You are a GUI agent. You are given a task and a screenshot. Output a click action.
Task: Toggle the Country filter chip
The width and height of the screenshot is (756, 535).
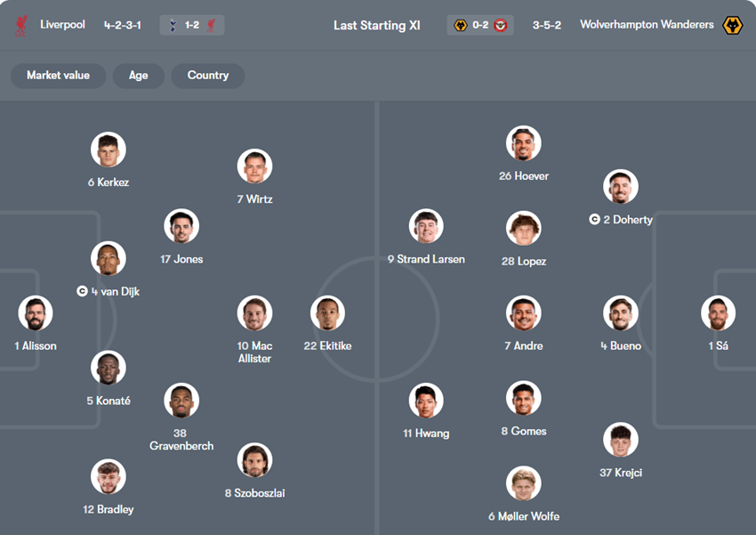coord(208,76)
